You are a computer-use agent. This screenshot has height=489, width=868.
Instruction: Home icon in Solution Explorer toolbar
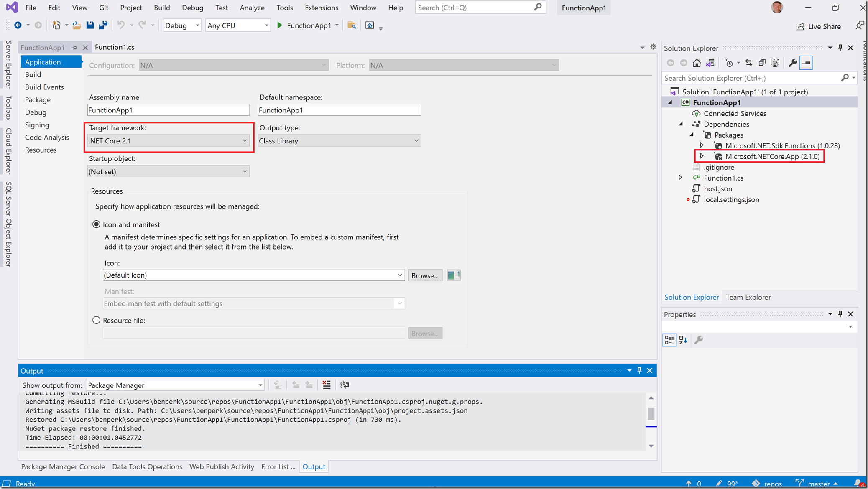click(x=697, y=63)
